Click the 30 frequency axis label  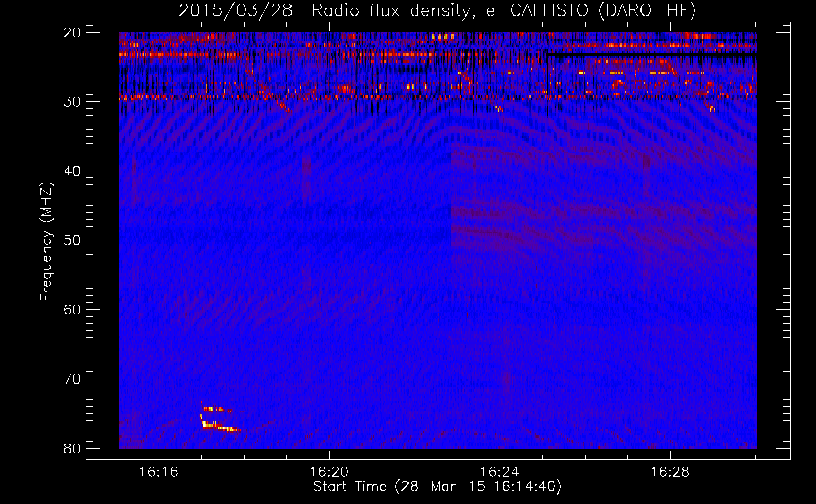72,102
